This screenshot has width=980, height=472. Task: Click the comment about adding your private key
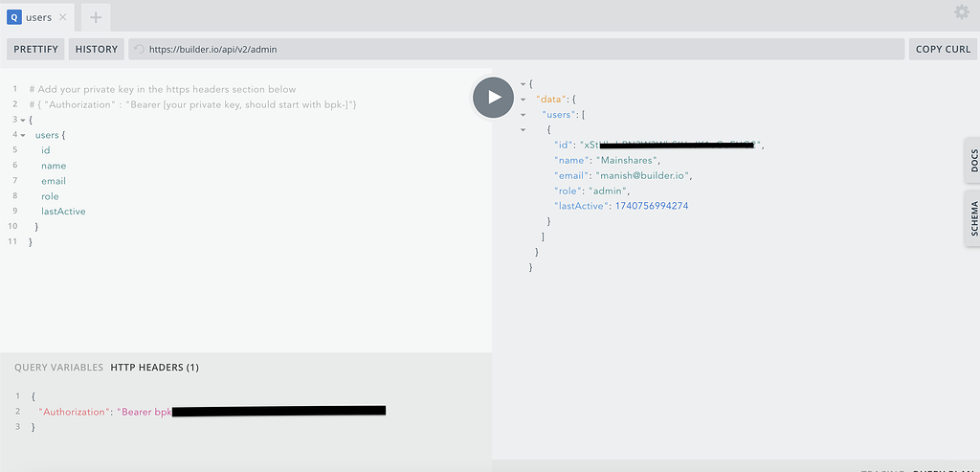click(x=163, y=89)
